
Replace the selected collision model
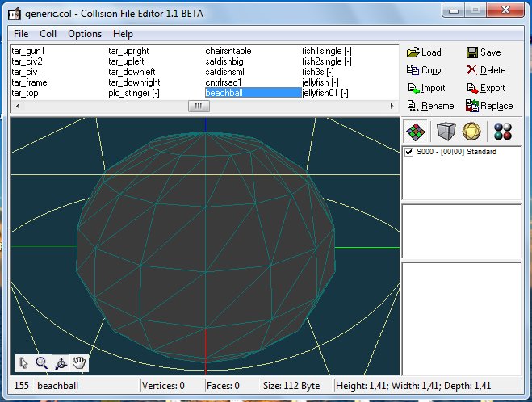489,106
